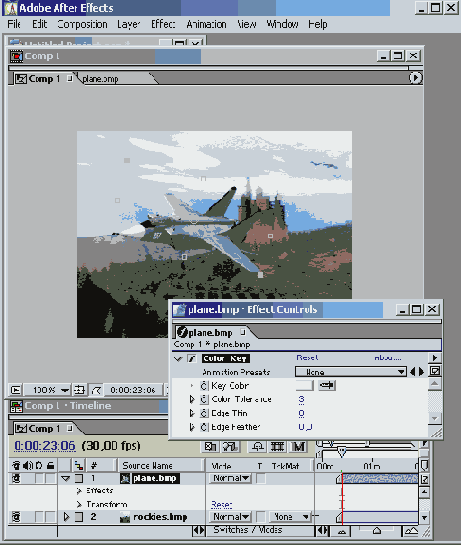Open the Animation Presets dropdown
This screenshot has width=461, height=545.
tap(351, 372)
